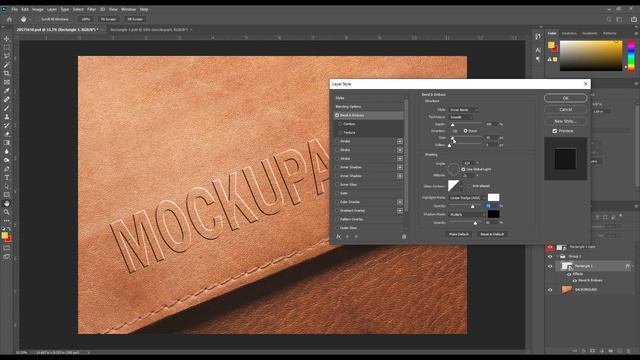640x360 pixels.
Task: Open the Highlight Mode dropdown
Action: tap(467, 198)
